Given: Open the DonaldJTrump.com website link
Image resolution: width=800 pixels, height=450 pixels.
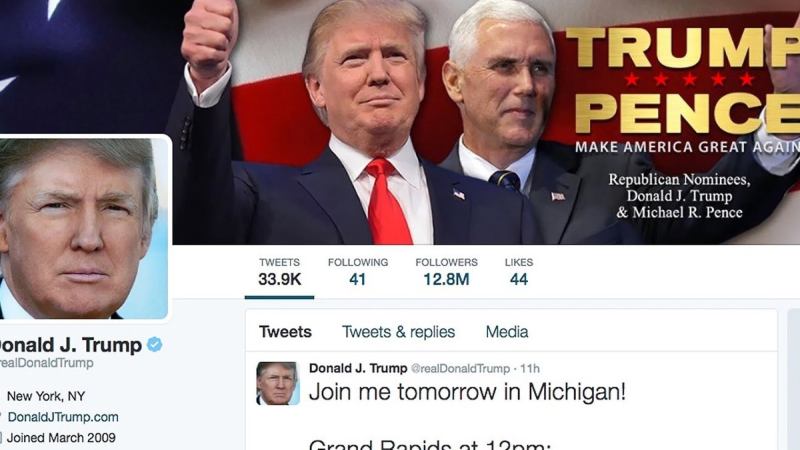Looking at the screenshot, I should pyautogui.click(x=63, y=417).
